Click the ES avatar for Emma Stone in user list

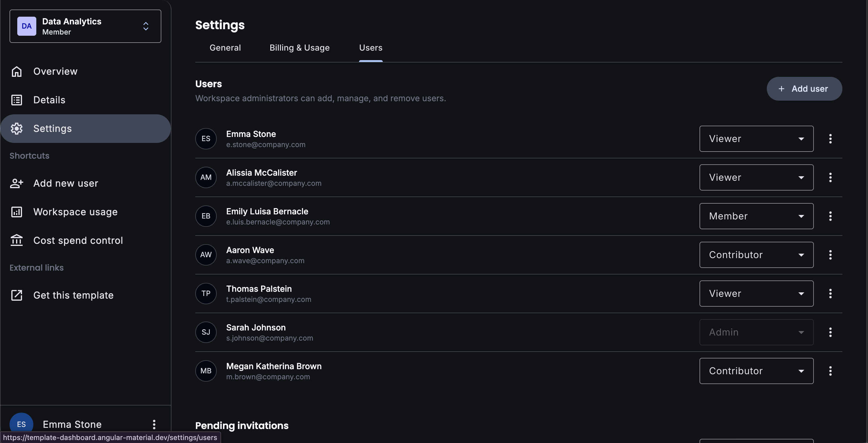coord(206,139)
